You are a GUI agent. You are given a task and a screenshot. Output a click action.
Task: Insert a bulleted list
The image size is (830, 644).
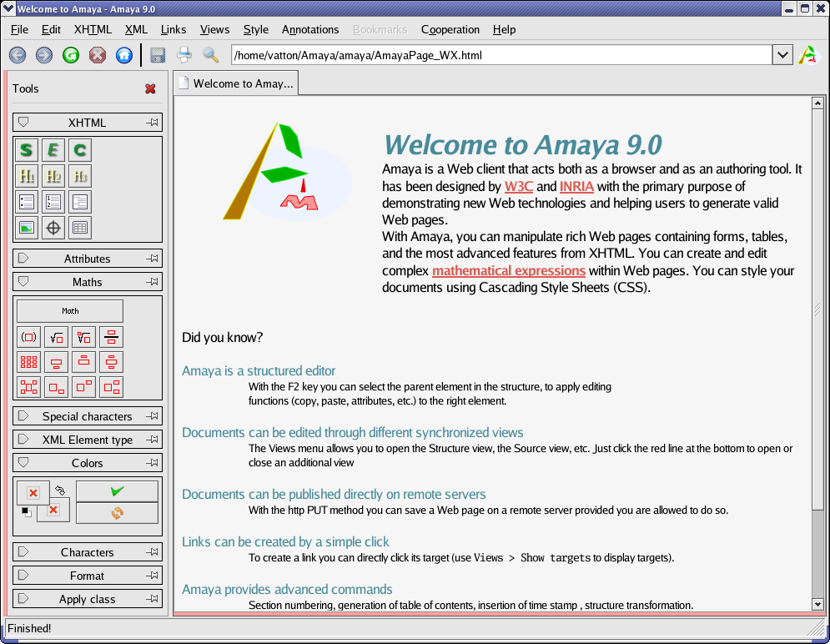click(x=27, y=202)
